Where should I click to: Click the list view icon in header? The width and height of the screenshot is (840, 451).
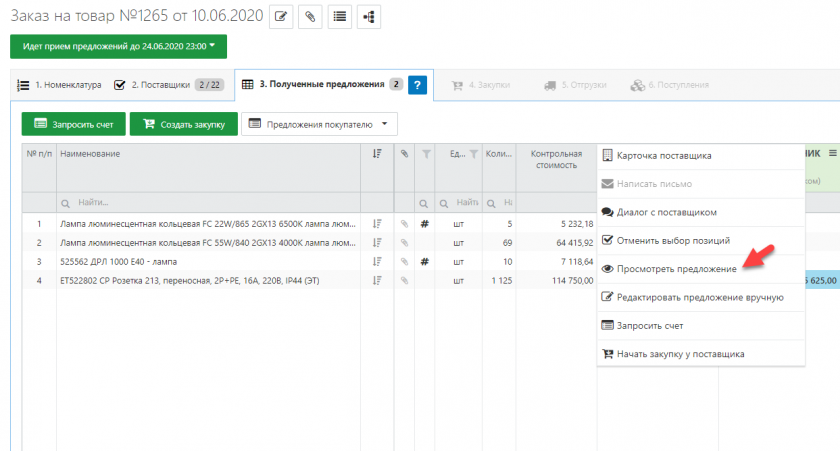[x=341, y=16]
